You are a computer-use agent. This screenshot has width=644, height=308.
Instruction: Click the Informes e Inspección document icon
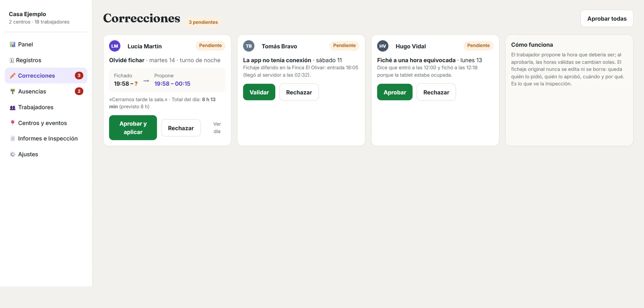13,138
